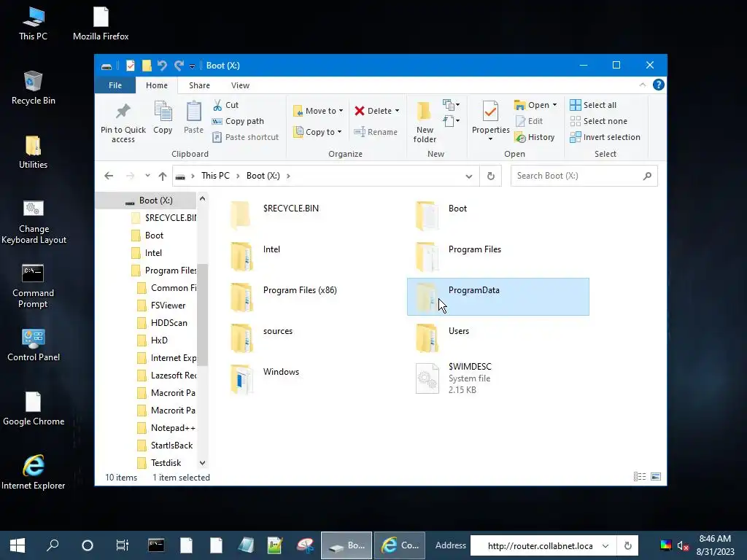This screenshot has height=560, width=747.
Task: Open Task View on the taskbar
Action: click(123, 545)
